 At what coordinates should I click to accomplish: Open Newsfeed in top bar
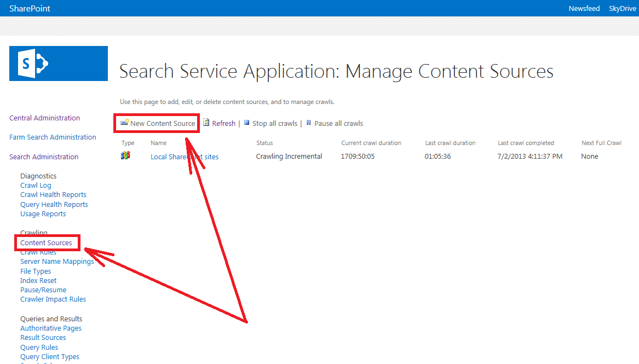tap(584, 9)
